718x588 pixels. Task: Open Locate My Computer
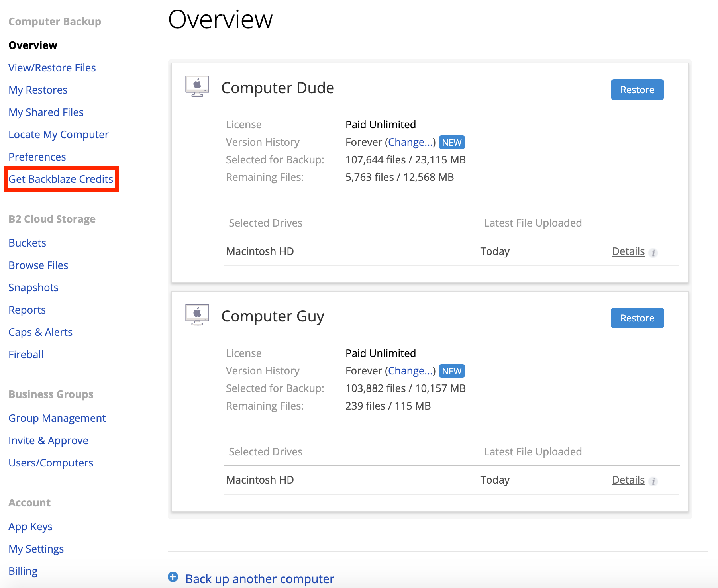tap(59, 135)
